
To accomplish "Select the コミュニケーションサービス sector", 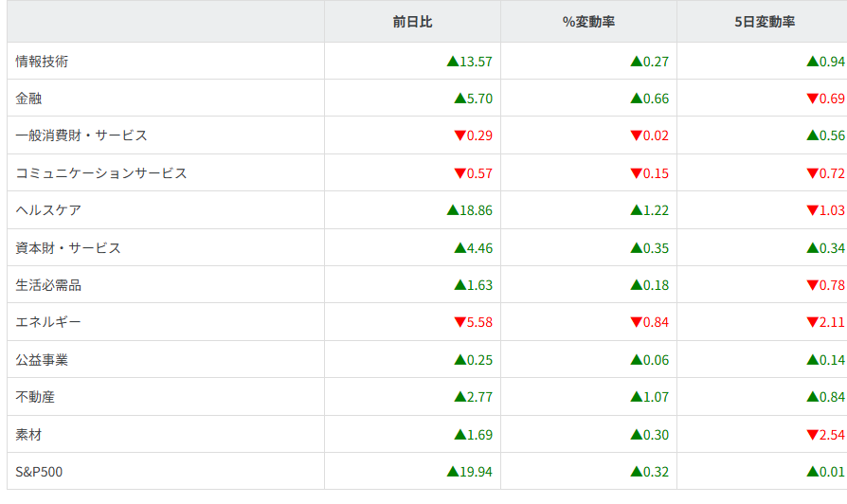I will point(101,173).
